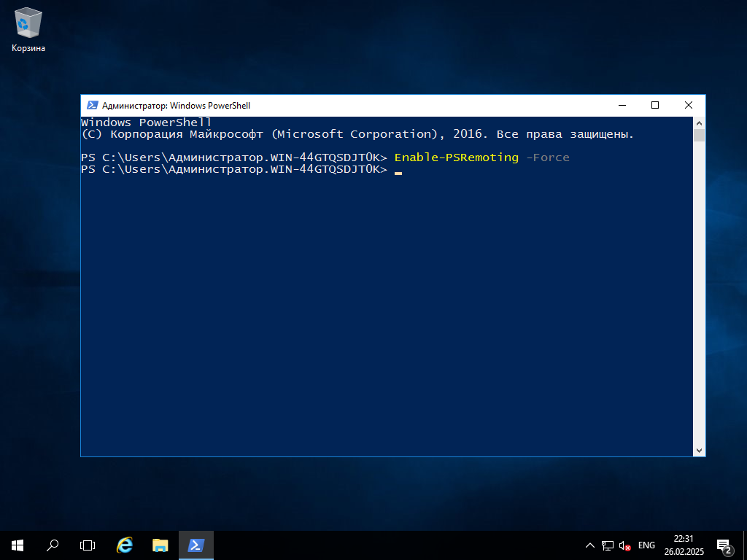
Task: Open the network status tray icon
Action: tap(608, 545)
